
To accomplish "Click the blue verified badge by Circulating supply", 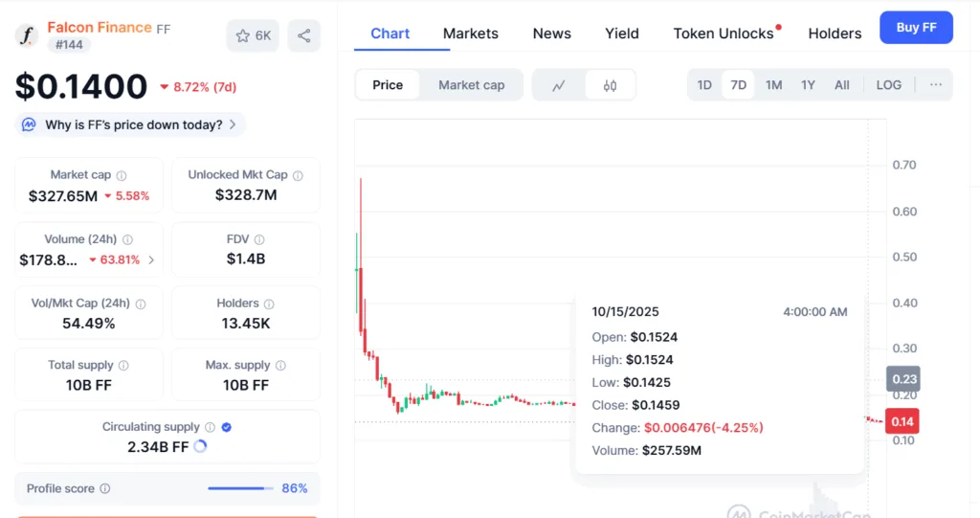I will coord(226,427).
